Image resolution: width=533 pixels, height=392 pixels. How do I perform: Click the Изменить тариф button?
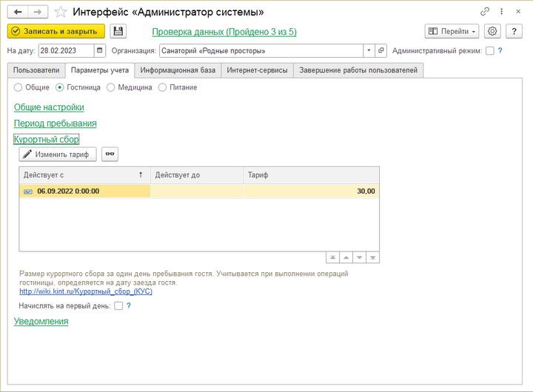tap(58, 155)
